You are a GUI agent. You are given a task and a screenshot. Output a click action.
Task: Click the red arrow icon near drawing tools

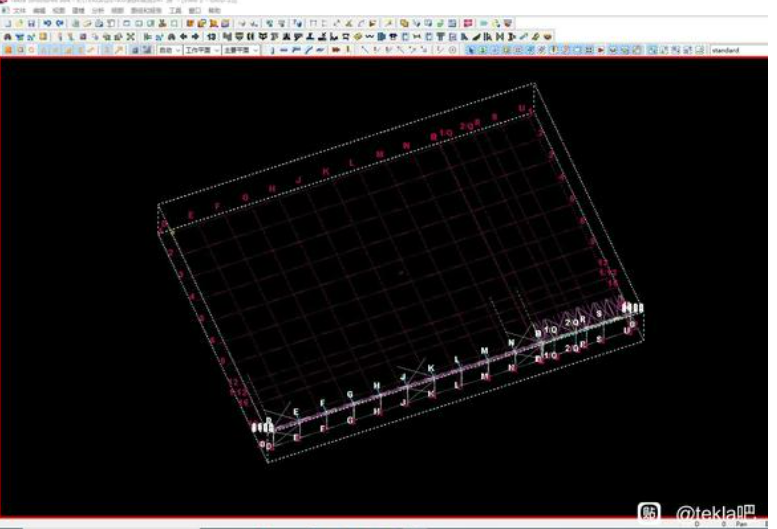tap(336, 50)
